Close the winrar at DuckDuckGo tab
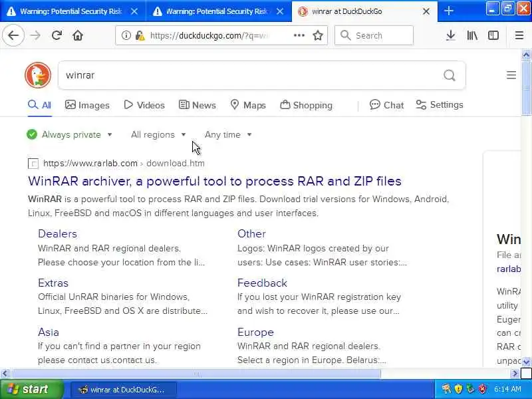This screenshot has height=399, width=532. 426,11
